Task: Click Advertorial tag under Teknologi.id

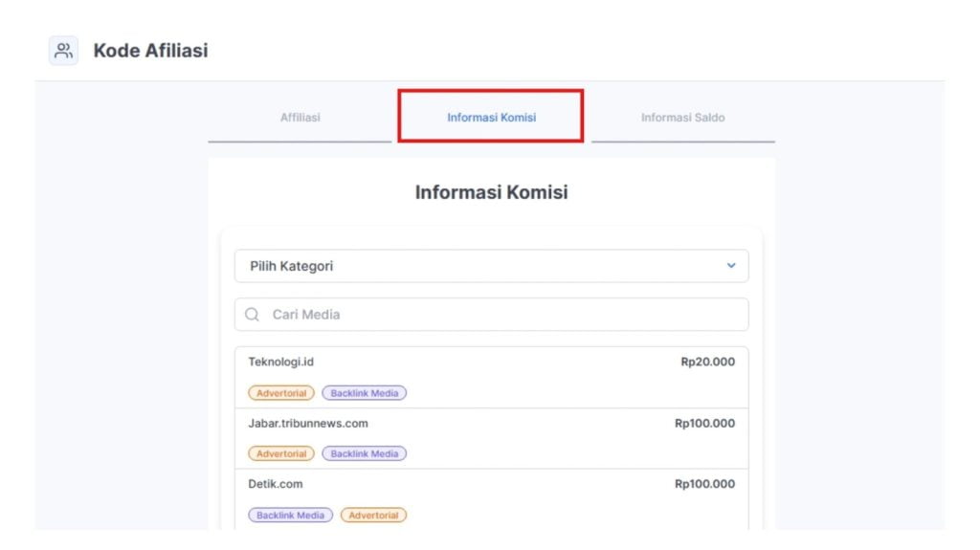Action: (x=281, y=393)
